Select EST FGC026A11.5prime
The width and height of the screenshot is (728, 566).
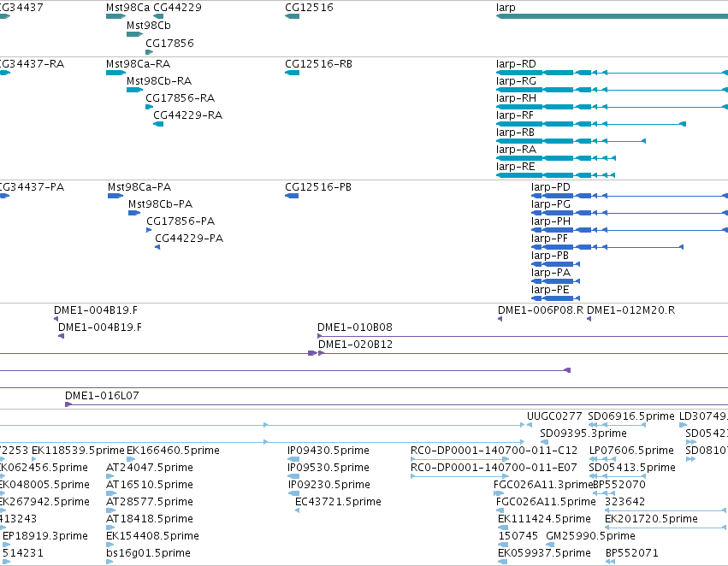coord(500,510)
